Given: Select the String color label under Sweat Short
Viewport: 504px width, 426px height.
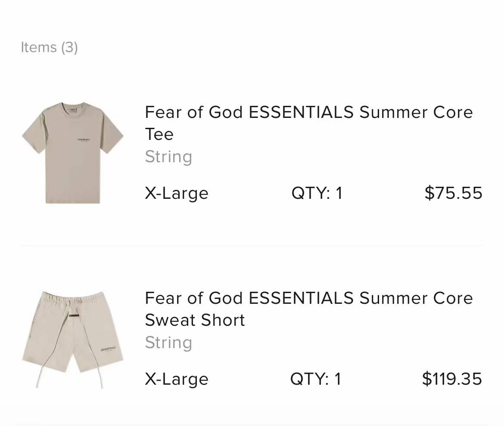Looking at the screenshot, I should 168,343.
